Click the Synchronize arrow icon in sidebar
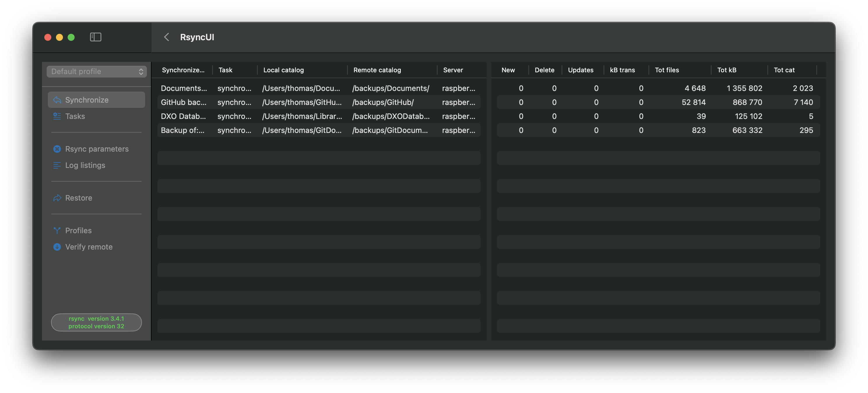868x393 pixels. [x=57, y=100]
